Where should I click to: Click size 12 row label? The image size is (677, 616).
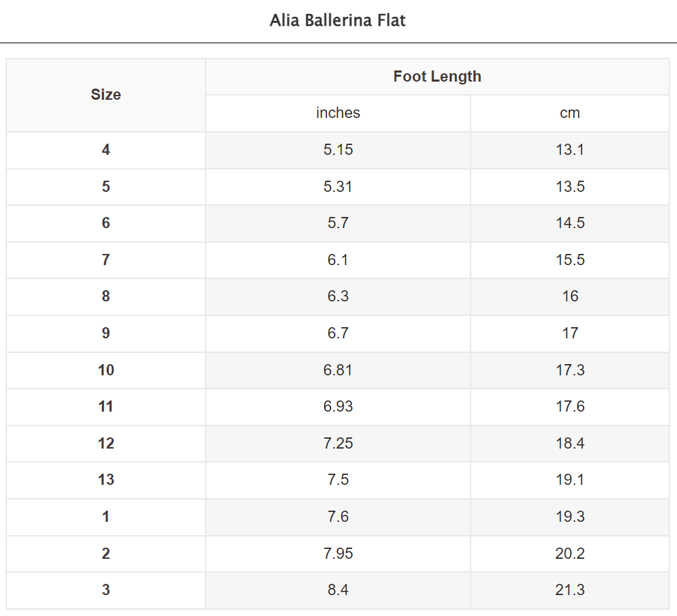point(106,444)
